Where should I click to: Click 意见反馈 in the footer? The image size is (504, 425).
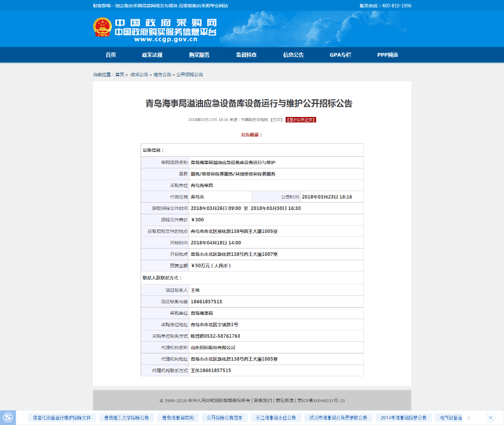[284, 401]
